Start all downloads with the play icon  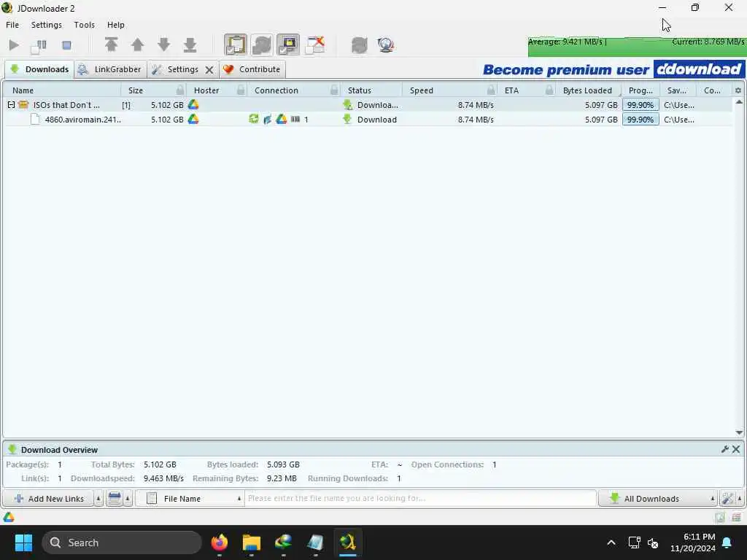[x=14, y=45]
